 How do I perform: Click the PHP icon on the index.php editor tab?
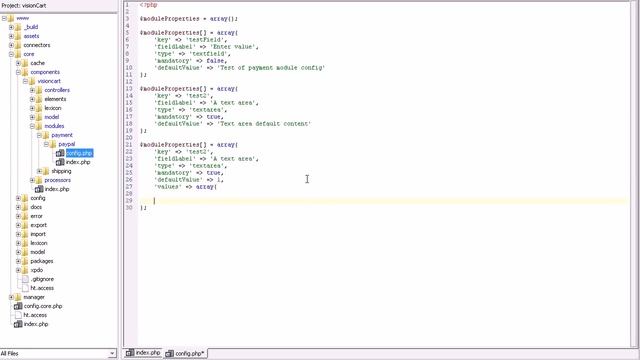[x=130, y=352]
